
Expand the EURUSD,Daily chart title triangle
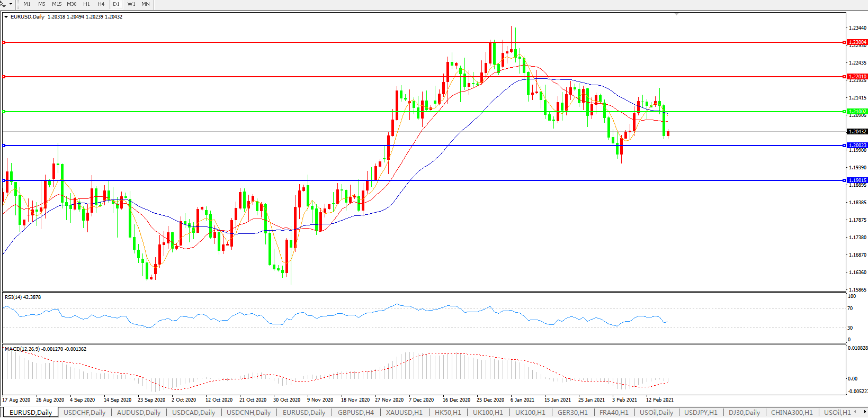tap(6, 17)
